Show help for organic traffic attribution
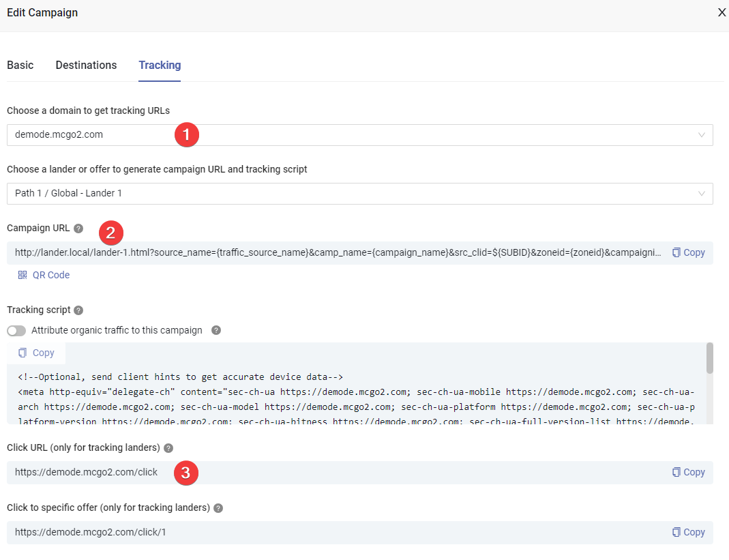729x560 pixels. tap(216, 330)
